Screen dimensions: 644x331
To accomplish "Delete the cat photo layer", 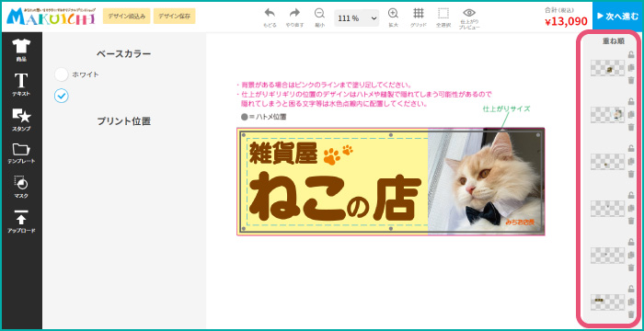I will [631, 127].
